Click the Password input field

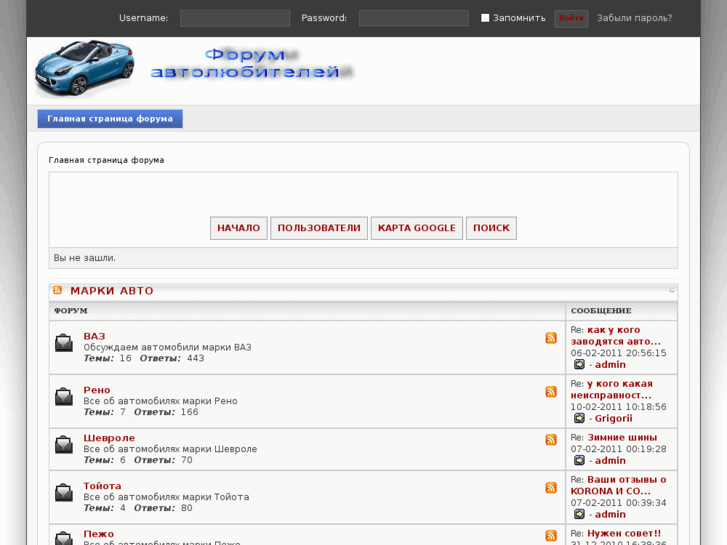pyautogui.click(x=414, y=18)
